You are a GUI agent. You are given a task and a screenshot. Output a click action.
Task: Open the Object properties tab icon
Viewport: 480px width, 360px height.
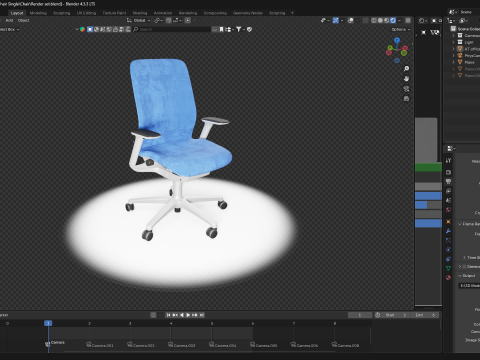click(x=448, y=222)
